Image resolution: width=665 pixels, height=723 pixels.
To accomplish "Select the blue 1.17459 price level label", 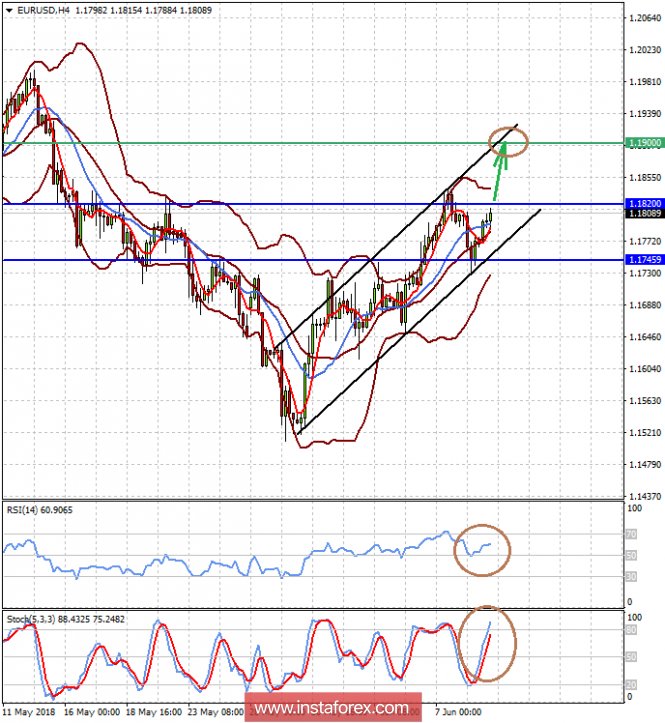I will 645,260.
